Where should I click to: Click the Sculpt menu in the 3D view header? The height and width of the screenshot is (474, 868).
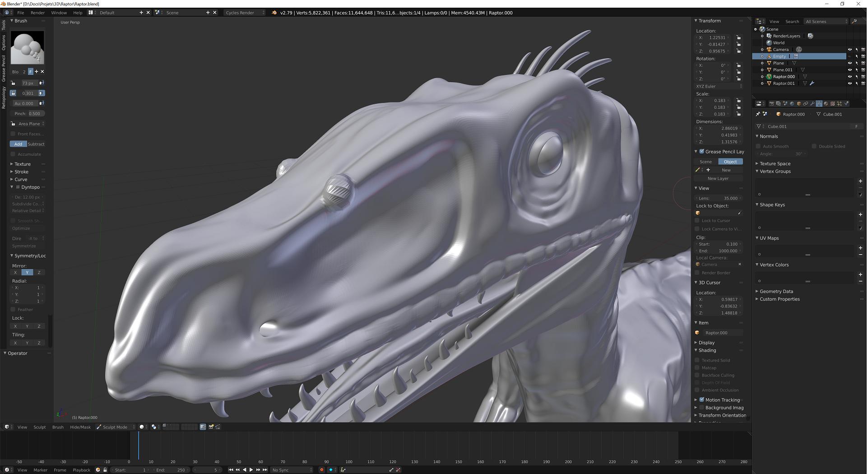[x=39, y=427]
